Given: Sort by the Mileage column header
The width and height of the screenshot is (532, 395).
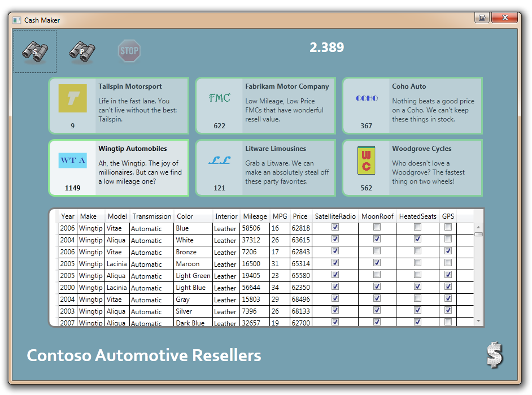Looking at the screenshot, I should coord(255,216).
